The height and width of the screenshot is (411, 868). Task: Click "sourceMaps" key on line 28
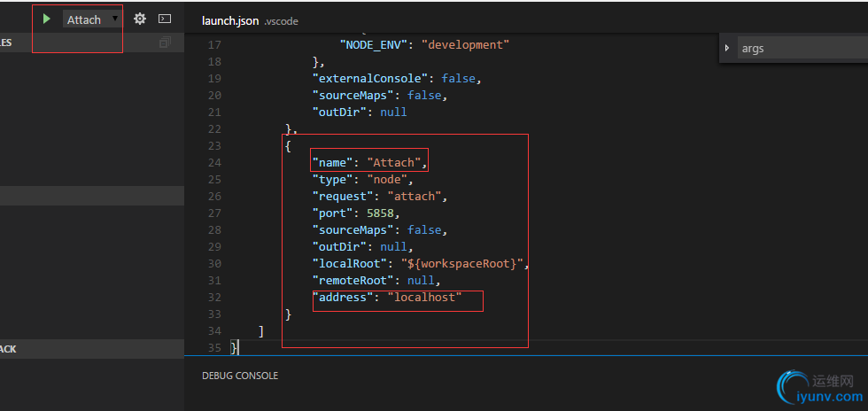[x=353, y=230]
